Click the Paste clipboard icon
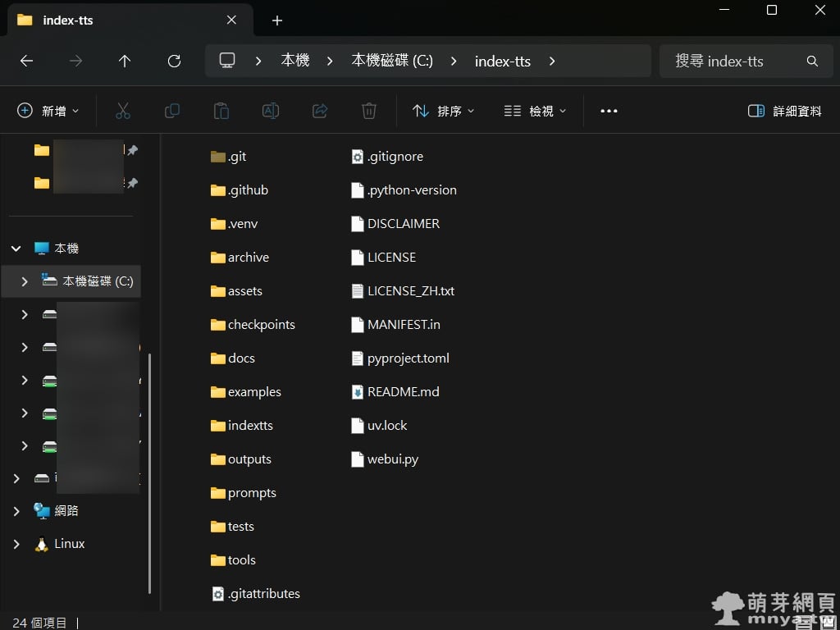Screen dimensions: 840x630 (221, 111)
